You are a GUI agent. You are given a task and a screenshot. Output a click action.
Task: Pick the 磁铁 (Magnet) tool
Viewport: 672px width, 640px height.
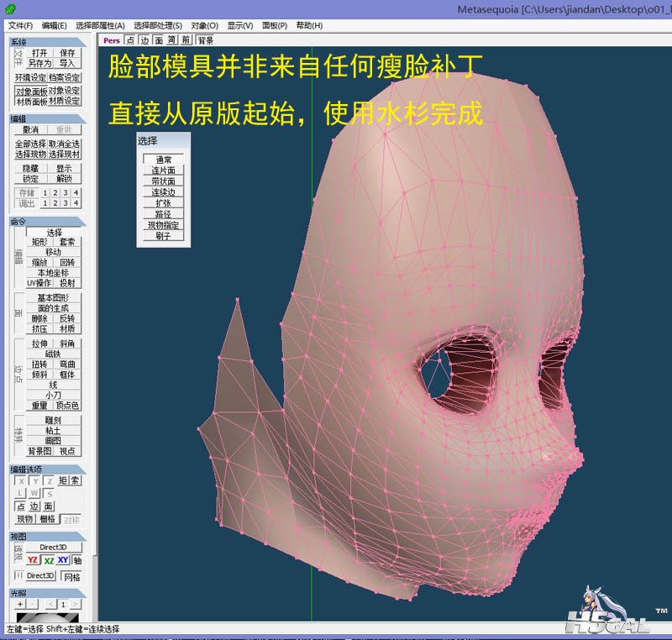pyautogui.click(x=53, y=354)
